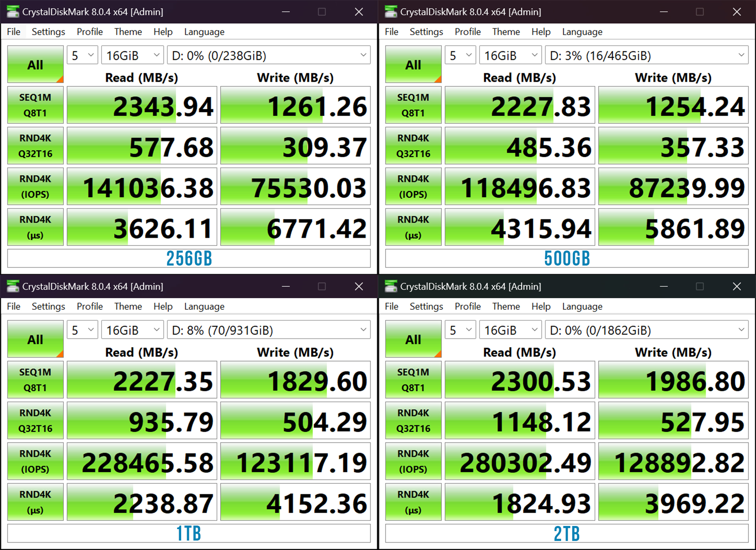
Task: Minimize the 2TB CrystalDiskMark window
Action: click(664, 286)
